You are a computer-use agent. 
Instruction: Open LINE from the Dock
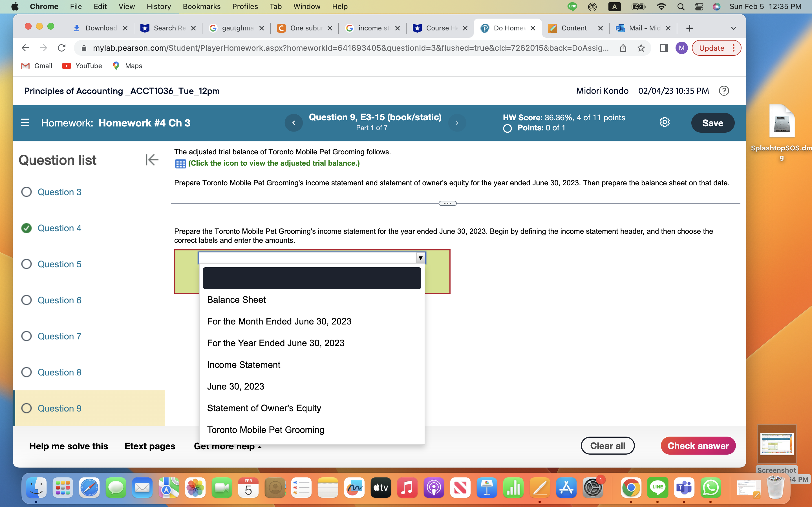pos(658,488)
